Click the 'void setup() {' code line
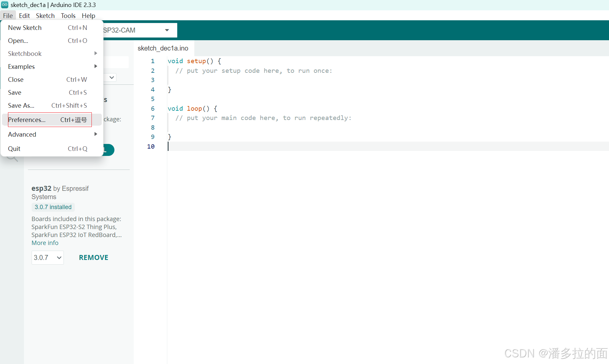This screenshot has height=364, width=609. pyautogui.click(x=194, y=61)
